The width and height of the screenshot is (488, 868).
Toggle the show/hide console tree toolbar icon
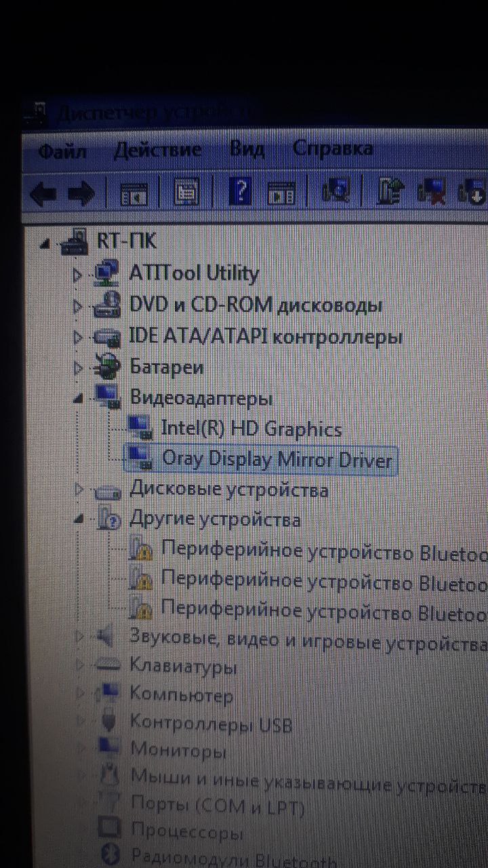pos(134,195)
